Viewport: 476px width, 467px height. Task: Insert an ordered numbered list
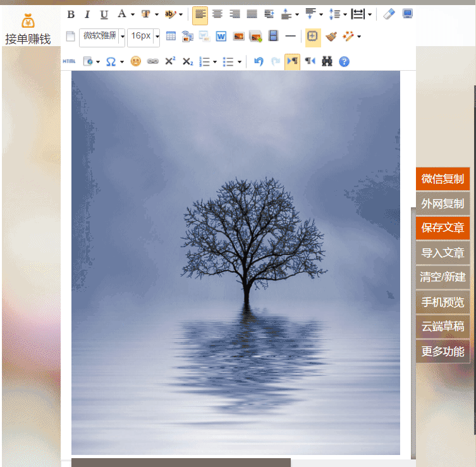[x=204, y=61]
